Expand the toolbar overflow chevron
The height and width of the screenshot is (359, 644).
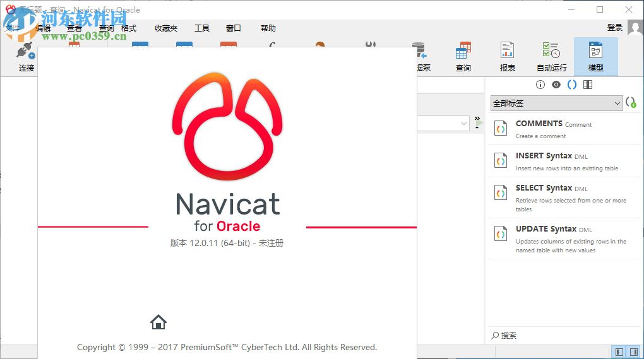(477, 118)
